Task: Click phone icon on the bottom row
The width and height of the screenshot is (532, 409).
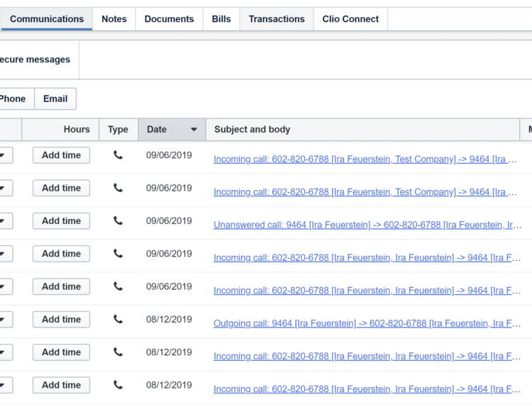Action: click(x=118, y=385)
